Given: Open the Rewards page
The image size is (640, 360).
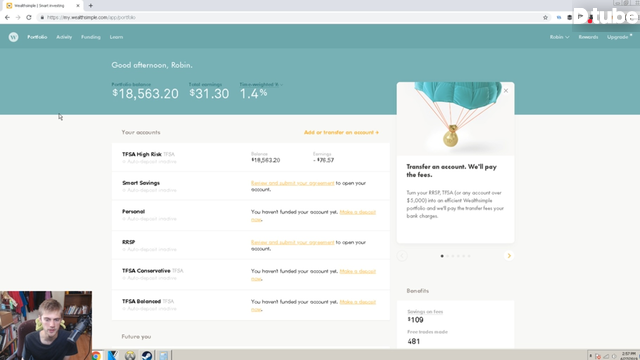Looking at the screenshot, I should tap(588, 37).
